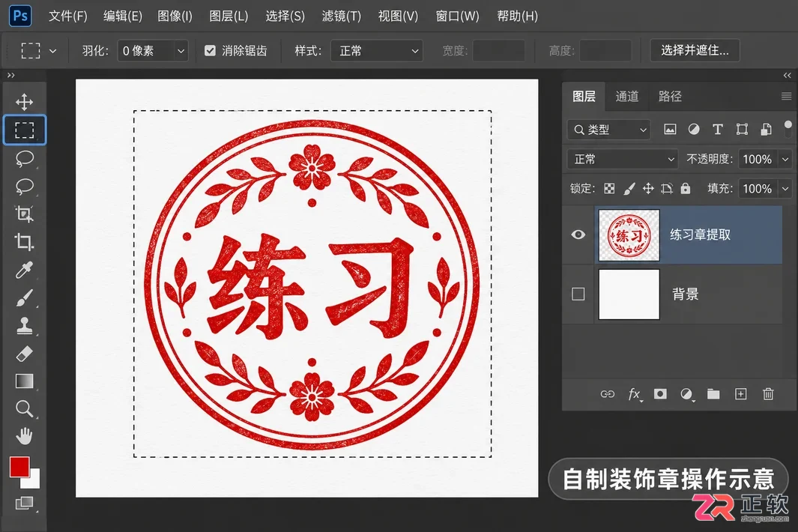Viewport: 798px width, 532px height.
Task: Open the 窗口(W) menu
Action: (457, 16)
